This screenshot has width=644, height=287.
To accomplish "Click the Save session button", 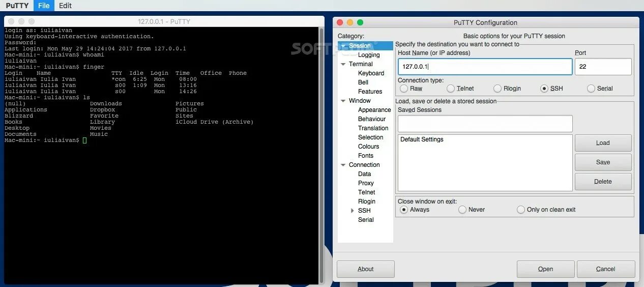I will point(603,162).
